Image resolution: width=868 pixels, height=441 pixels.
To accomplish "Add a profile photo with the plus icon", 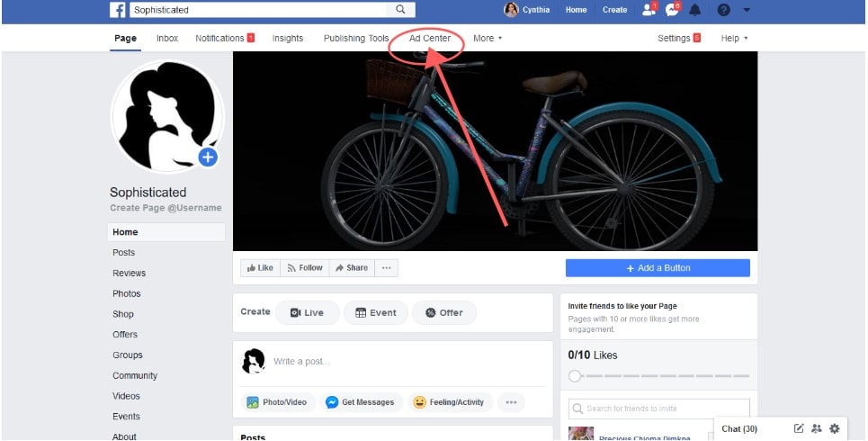I will click(x=208, y=157).
